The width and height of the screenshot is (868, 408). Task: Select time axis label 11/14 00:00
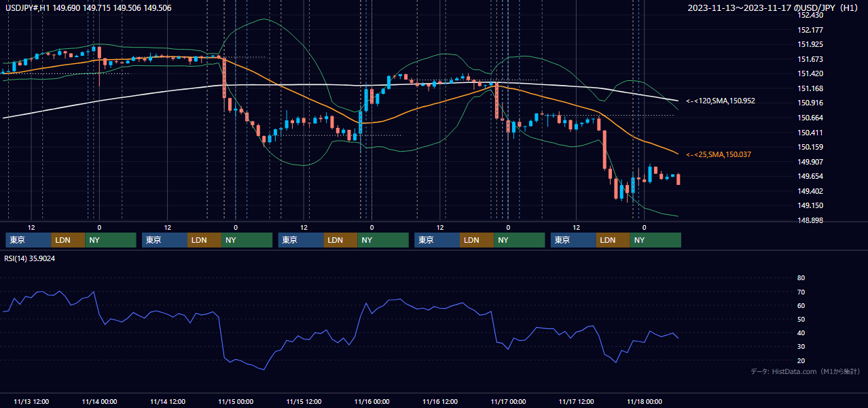point(99,401)
